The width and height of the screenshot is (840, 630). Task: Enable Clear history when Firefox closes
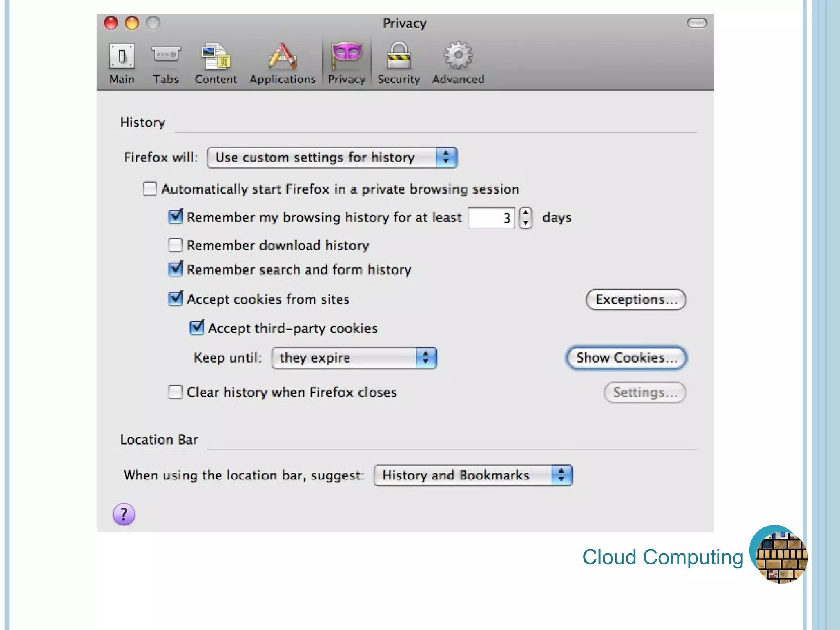176,392
